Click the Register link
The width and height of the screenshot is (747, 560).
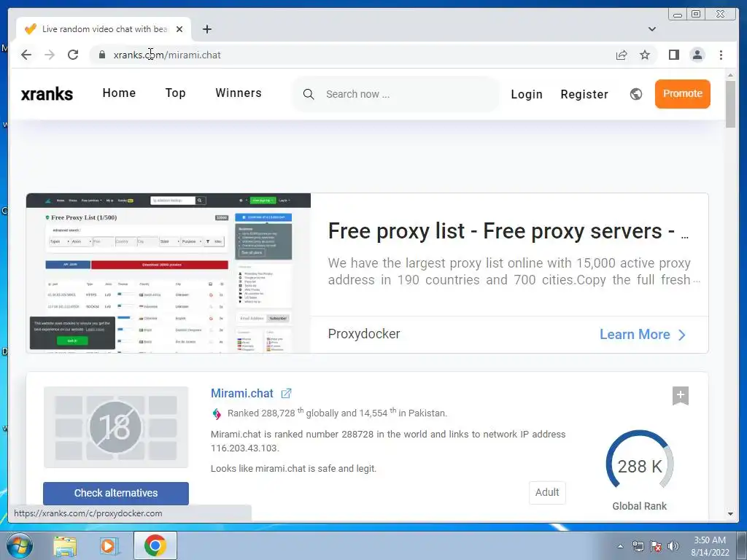click(584, 94)
